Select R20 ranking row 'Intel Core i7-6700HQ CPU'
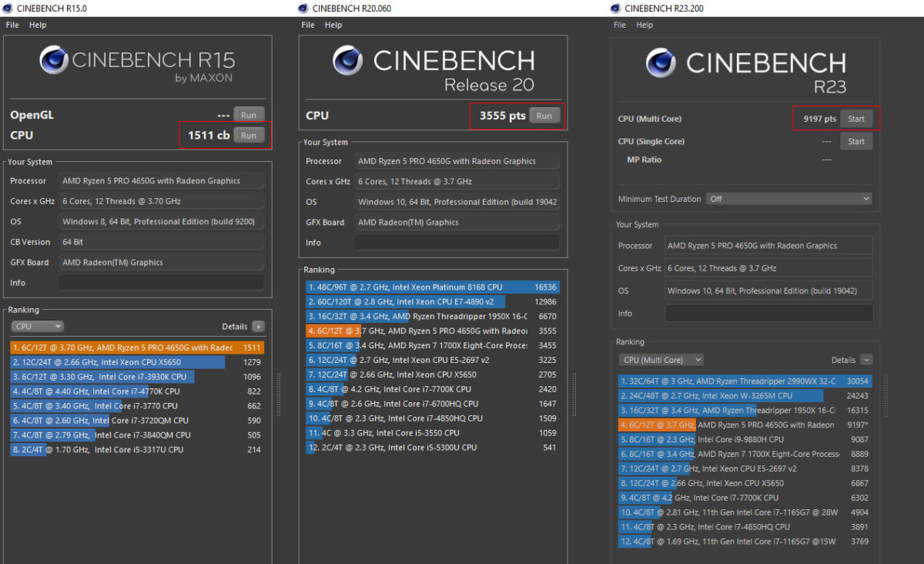Image resolution: width=924 pixels, height=564 pixels. coord(433,404)
